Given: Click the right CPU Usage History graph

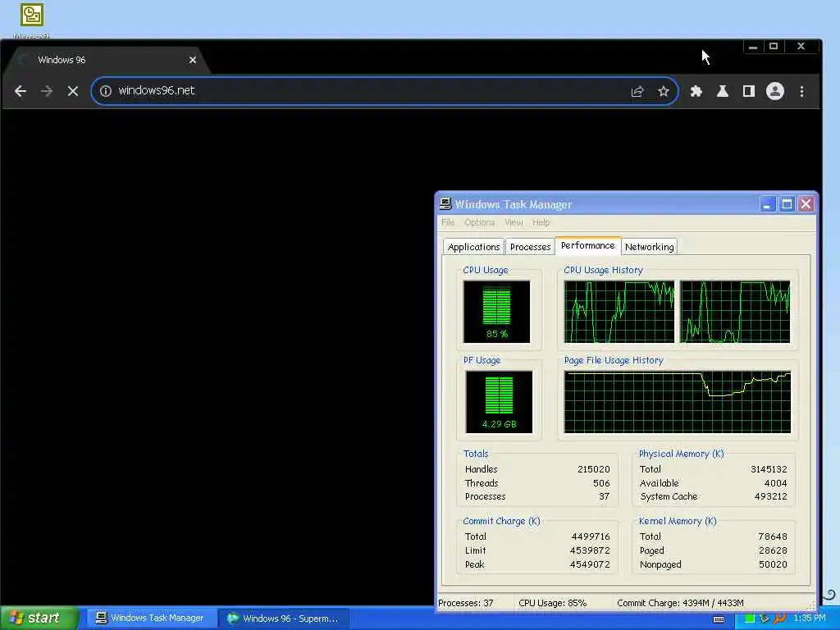Looking at the screenshot, I should (x=735, y=312).
